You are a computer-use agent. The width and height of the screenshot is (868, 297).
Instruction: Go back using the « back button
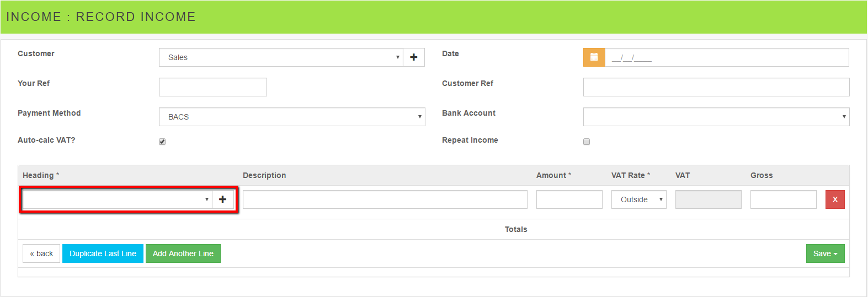pyautogui.click(x=41, y=253)
